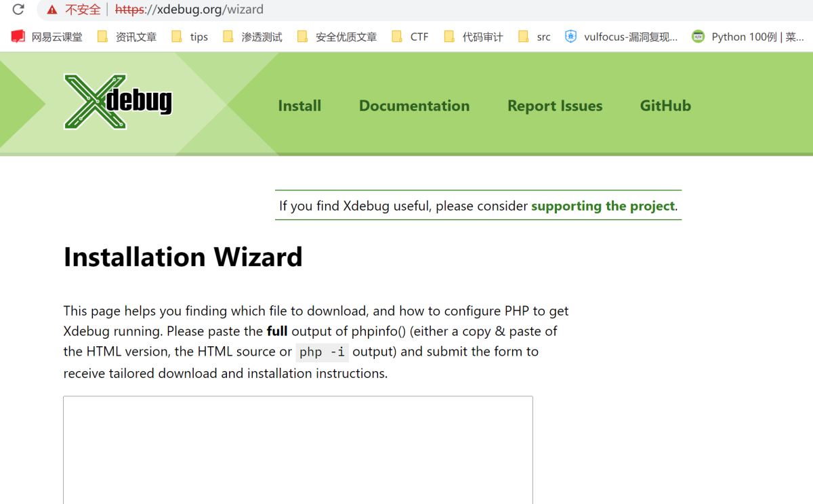813x504 pixels.
Task: Open the tips bookmark folder
Action: (x=190, y=37)
